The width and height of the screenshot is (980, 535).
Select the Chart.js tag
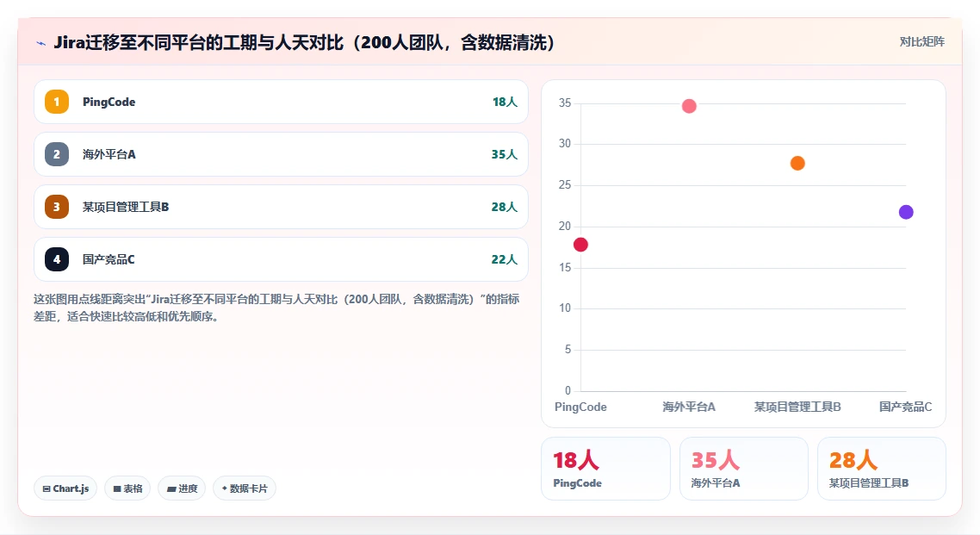click(x=65, y=488)
